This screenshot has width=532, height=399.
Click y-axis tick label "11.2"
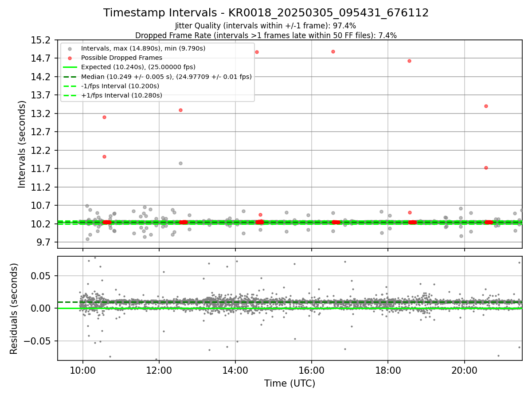click(41, 187)
